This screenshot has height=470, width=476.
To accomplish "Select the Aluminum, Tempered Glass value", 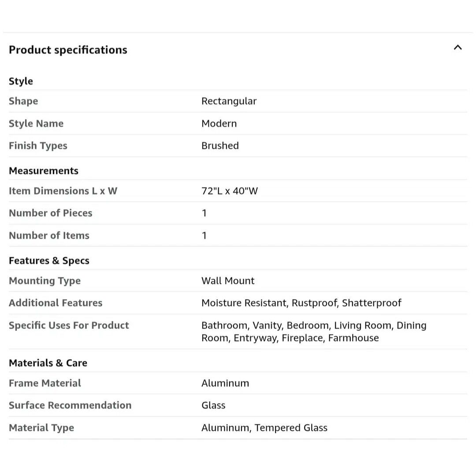I will (264, 427).
